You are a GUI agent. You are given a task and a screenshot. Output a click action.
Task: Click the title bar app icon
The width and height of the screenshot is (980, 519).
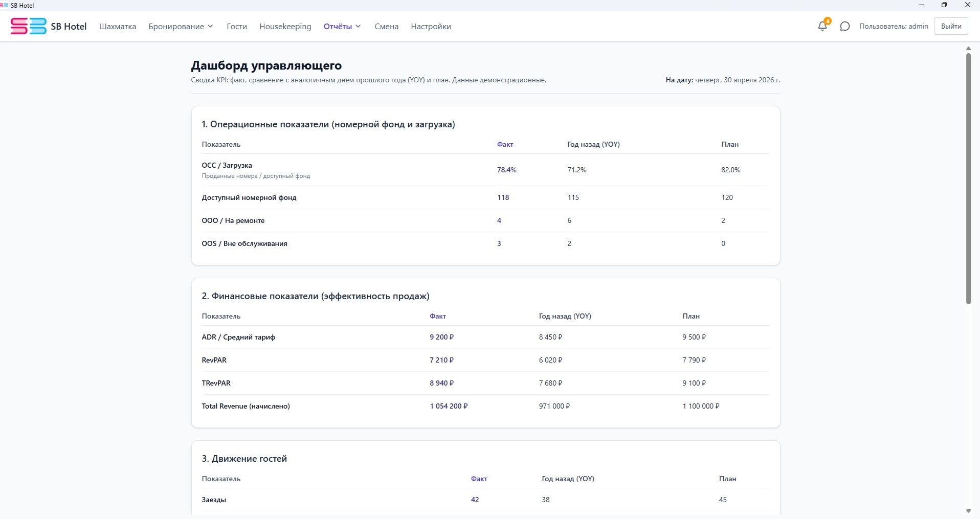point(4,5)
